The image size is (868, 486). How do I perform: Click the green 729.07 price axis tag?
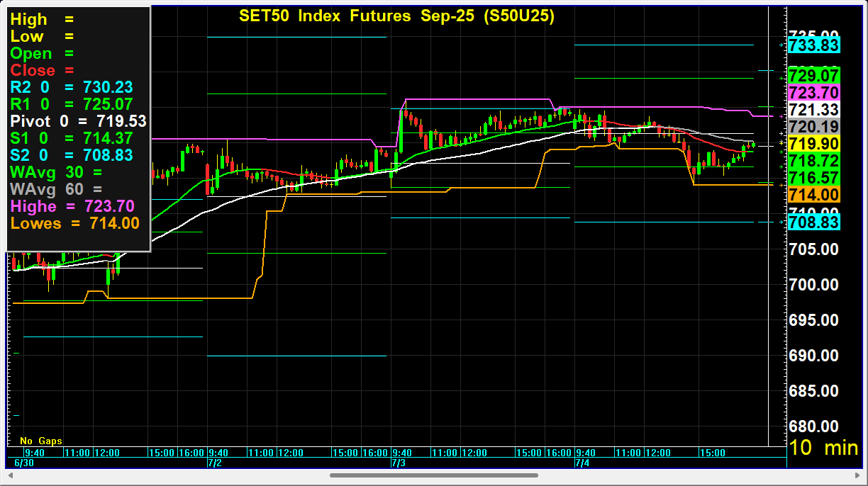coord(814,76)
